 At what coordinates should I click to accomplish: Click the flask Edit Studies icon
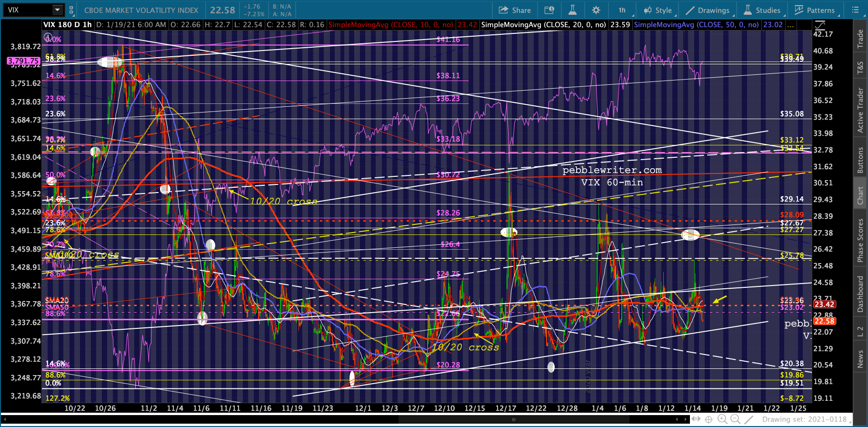click(572, 10)
